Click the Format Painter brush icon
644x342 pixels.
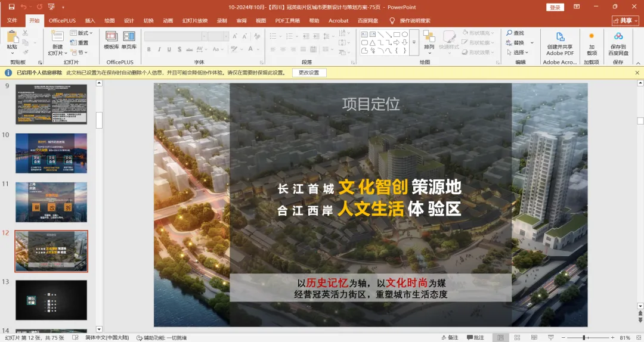tap(26, 52)
